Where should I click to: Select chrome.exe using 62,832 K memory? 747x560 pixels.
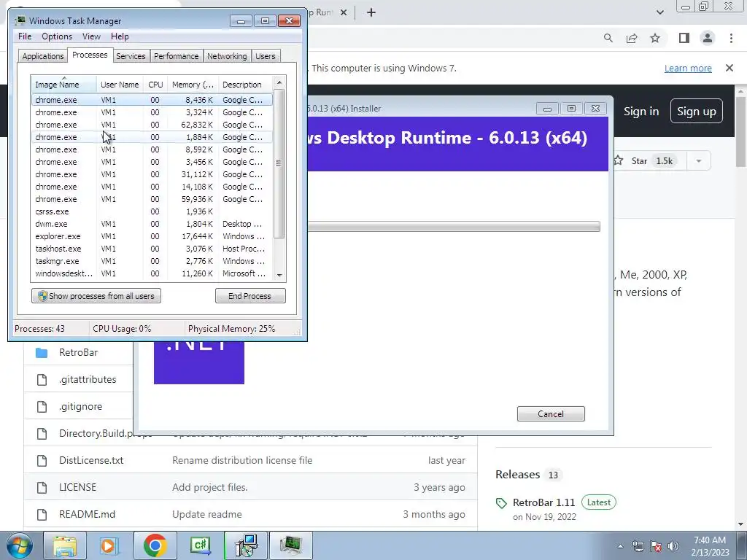click(x=152, y=125)
